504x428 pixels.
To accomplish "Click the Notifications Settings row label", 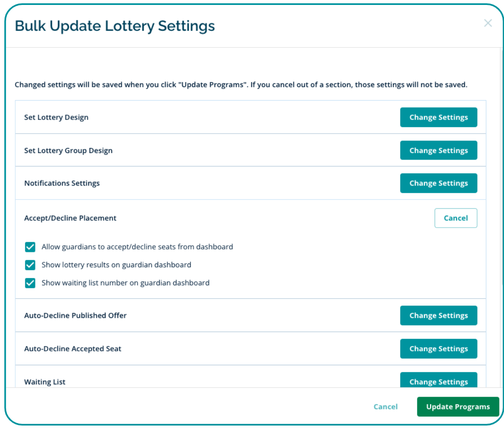I will (x=62, y=183).
